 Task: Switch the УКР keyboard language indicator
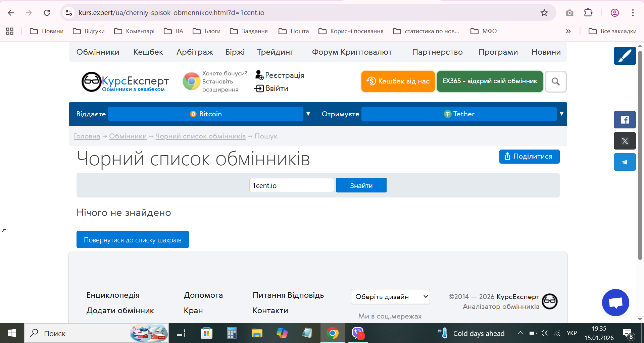(x=572, y=333)
